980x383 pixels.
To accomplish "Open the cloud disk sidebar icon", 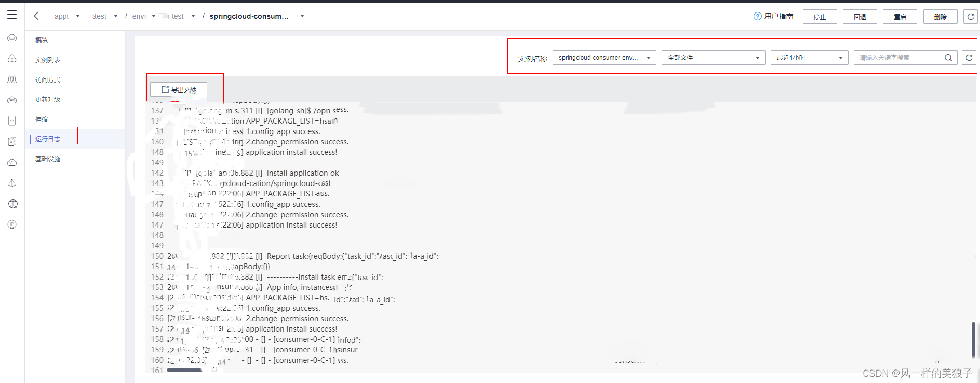I will 12,100.
